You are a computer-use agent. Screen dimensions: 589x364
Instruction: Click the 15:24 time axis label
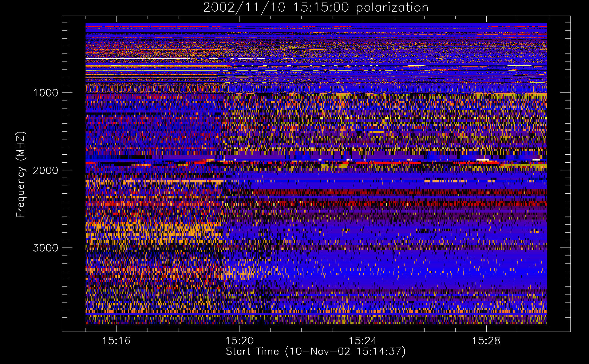[x=363, y=341]
